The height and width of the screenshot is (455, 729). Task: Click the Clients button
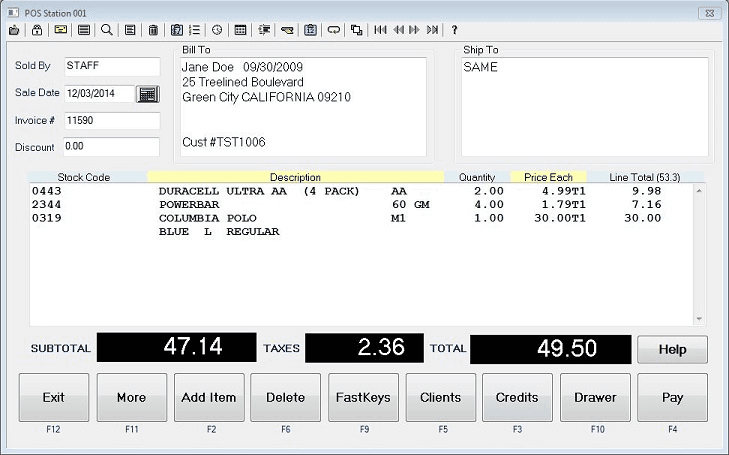tap(440, 398)
